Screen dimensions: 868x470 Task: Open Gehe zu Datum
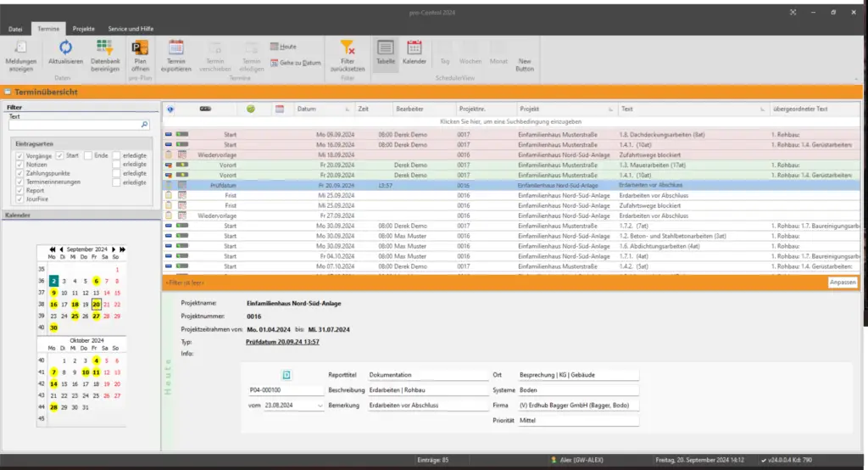click(296, 63)
